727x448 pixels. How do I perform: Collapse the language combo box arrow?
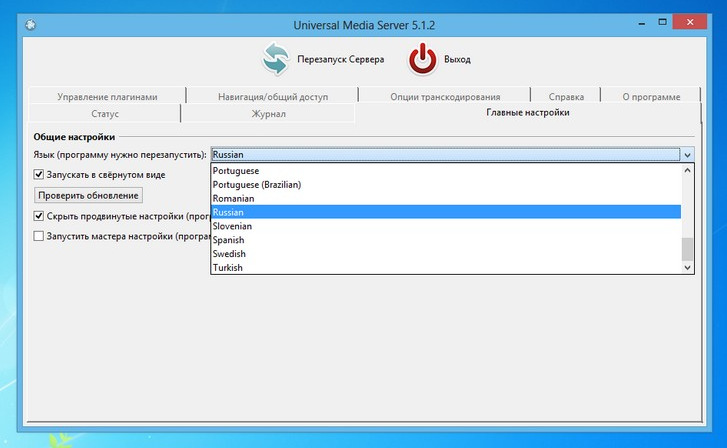tap(687, 155)
